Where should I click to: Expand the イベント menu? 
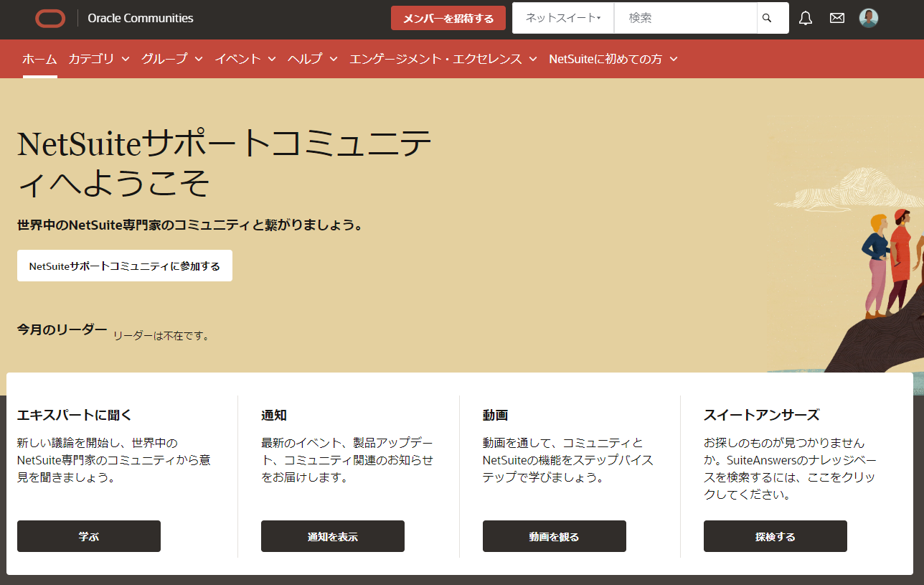click(x=245, y=59)
